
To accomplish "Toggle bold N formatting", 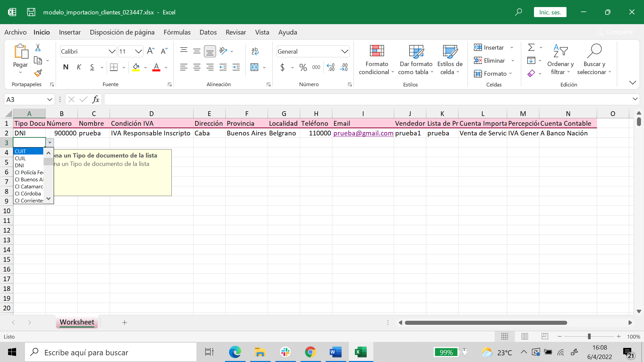I will coord(66,67).
